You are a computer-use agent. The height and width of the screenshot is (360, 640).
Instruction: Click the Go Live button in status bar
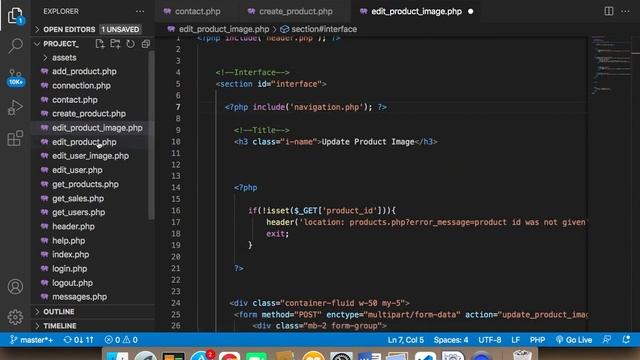point(573,340)
